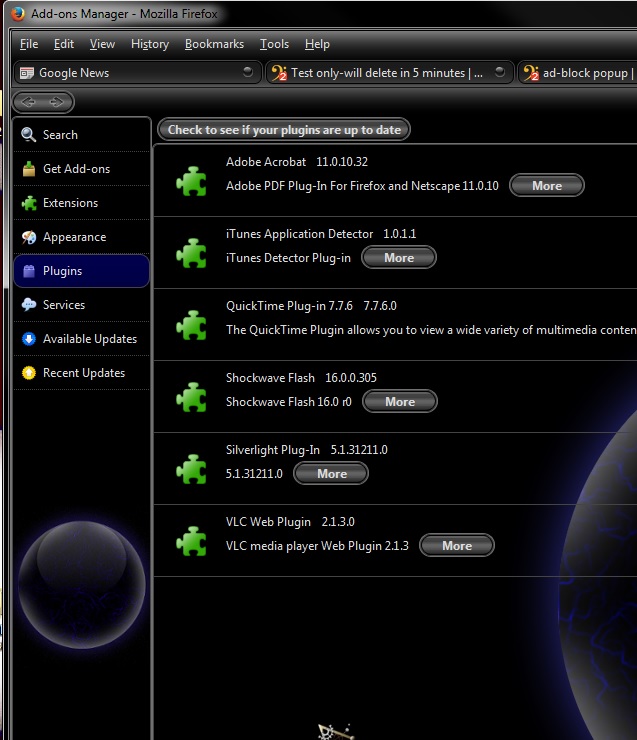Click the Extensions puzzle piece sidebar icon
Screen dimensions: 637x740
pyautogui.click(x=29, y=203)
